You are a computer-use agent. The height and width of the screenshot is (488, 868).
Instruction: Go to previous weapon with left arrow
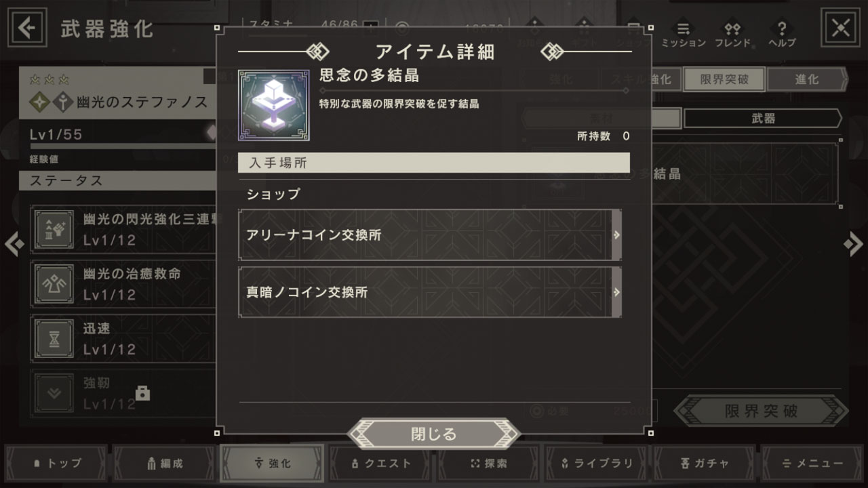pos(14,244)
